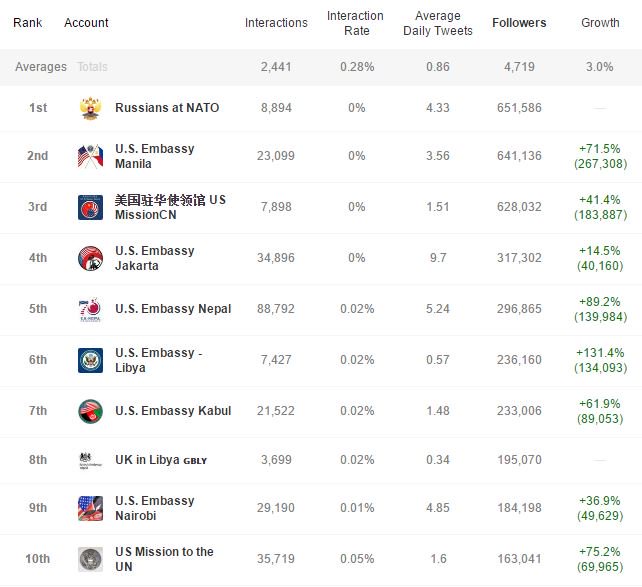This screenshot has height=587, width=642.
Task: Click the 233,006 followers value
Action: (x=519, y=411)
